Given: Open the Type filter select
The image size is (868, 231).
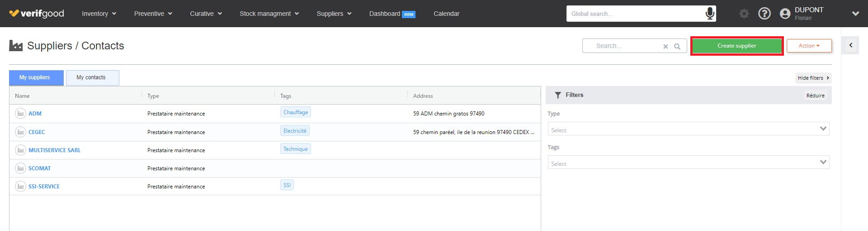Looking at the screenshot, I should (x=689, y=129).
